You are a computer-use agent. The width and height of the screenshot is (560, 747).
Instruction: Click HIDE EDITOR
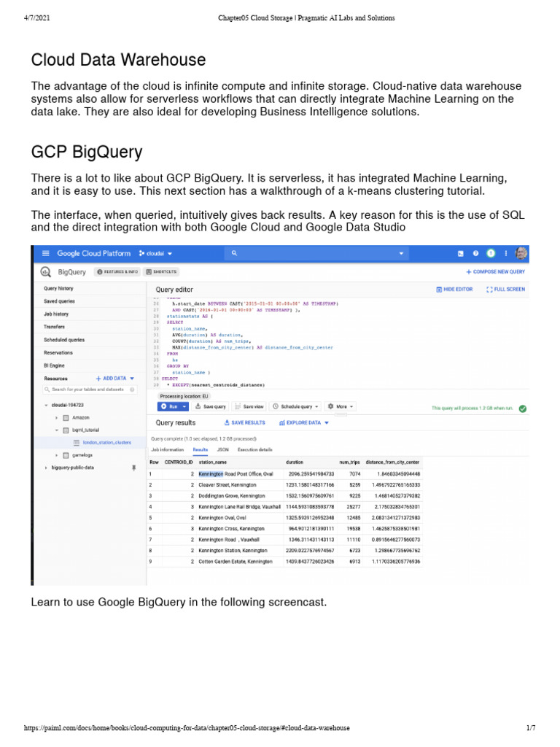pyautogui.click(x=454, y=290)
